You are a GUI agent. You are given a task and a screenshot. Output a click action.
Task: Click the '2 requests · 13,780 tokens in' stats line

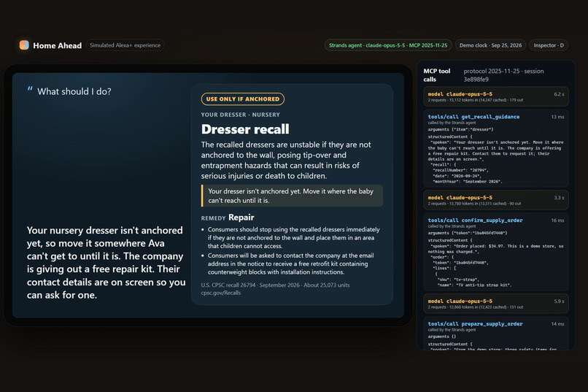pos(474,204)
